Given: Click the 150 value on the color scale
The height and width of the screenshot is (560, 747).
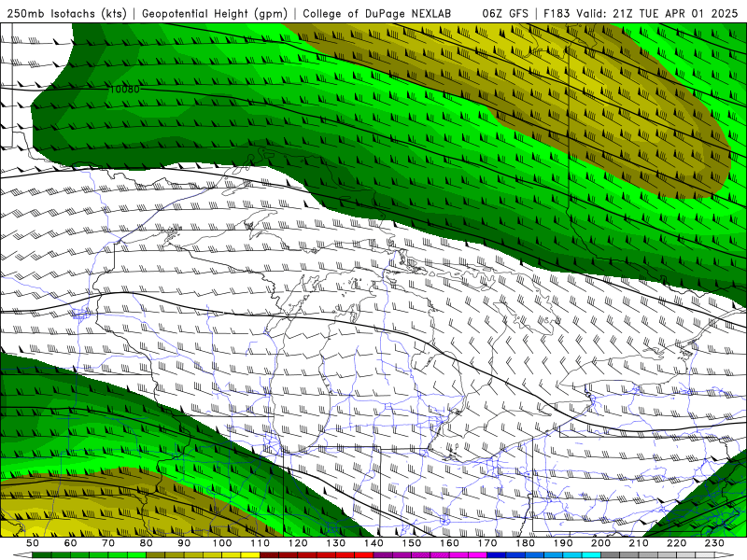Looking at the screenshot, I should tap(412, 543).
